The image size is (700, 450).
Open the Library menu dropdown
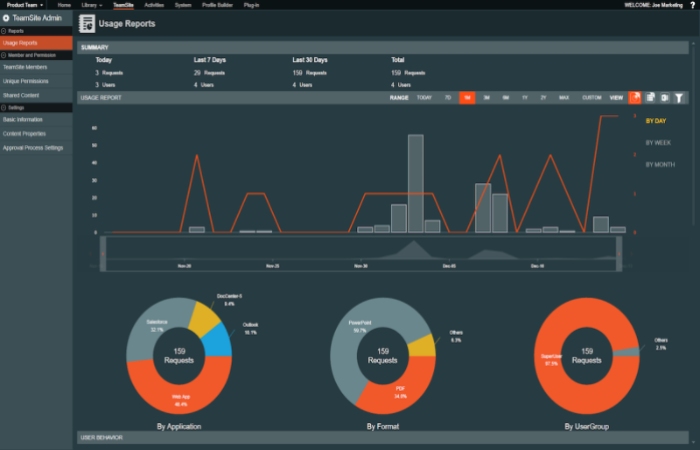[92, 5]
